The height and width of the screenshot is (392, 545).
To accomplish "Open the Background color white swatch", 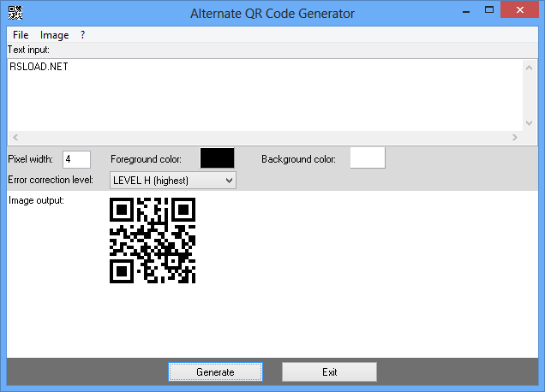I will pos(368,157).
